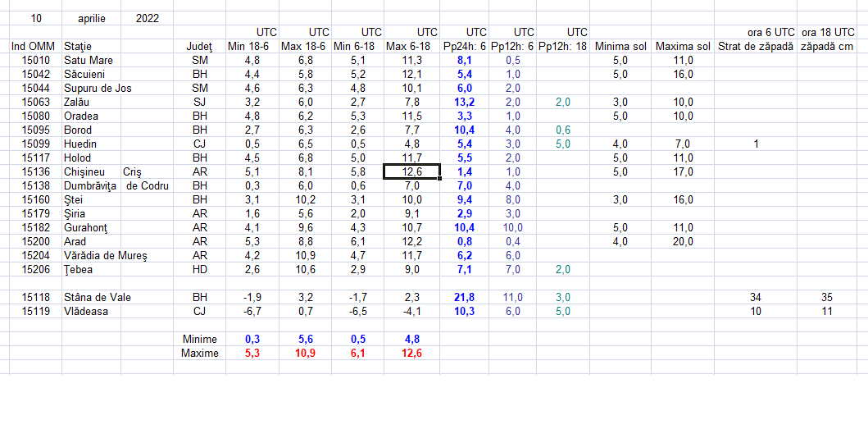The height and width of the screenshot is (443, 868).
Task: Select the 'Ştei' station cell
Action: coord(92,200)
